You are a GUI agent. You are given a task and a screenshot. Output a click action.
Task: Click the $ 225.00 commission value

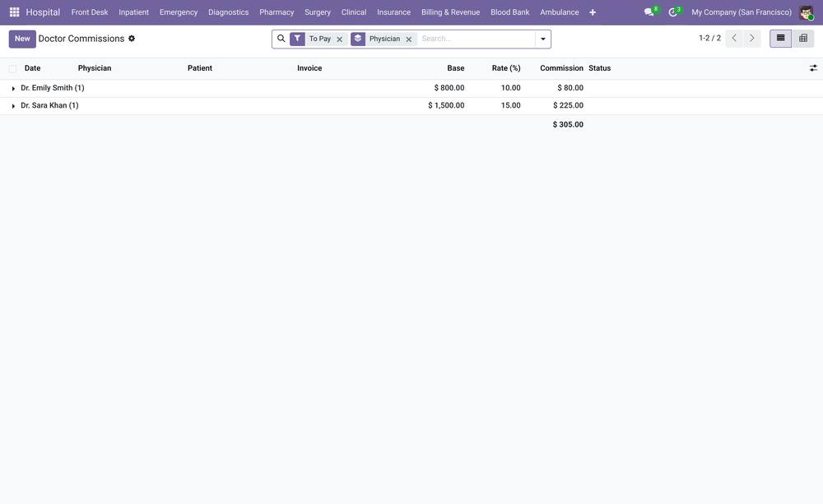pyautogui.click(x=569, y=105)
